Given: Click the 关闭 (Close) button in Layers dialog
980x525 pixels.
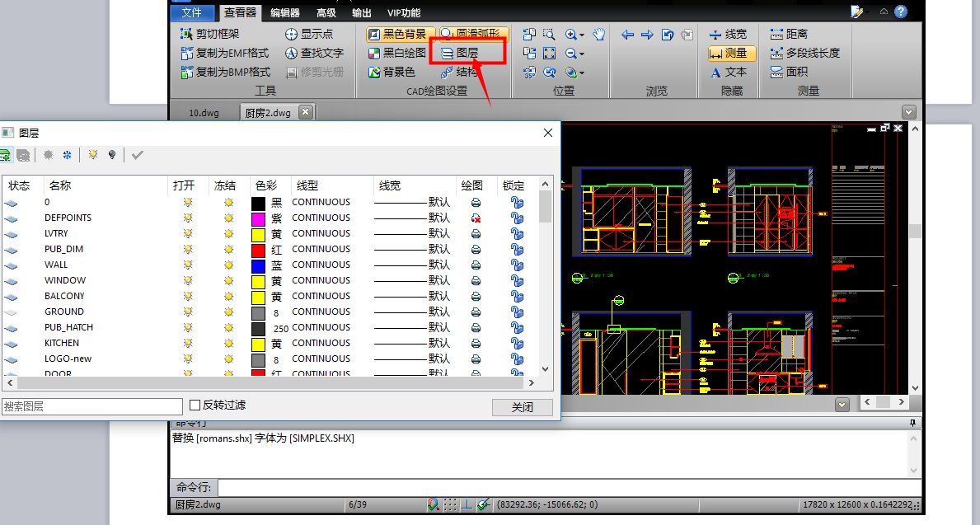Looking at the screenshot, I should click(522, 407).
